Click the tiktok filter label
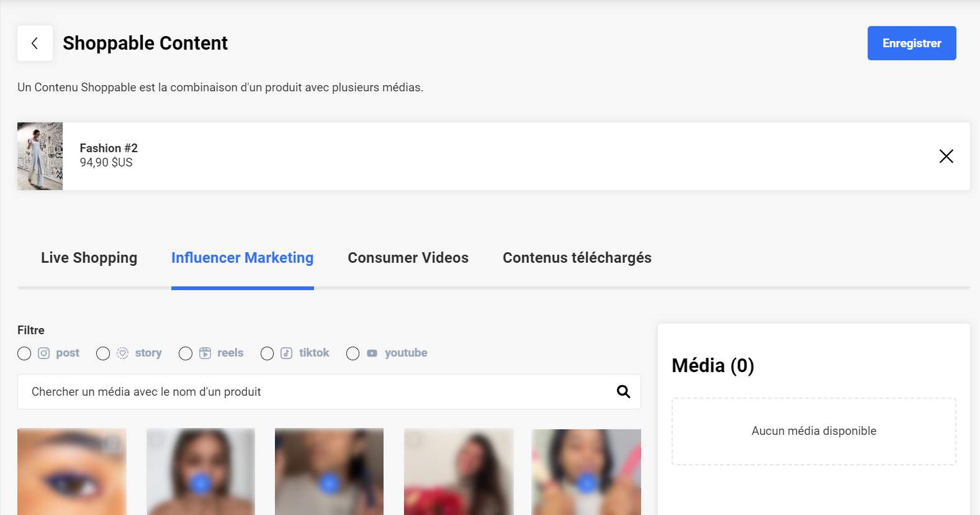 click(314, 353)
